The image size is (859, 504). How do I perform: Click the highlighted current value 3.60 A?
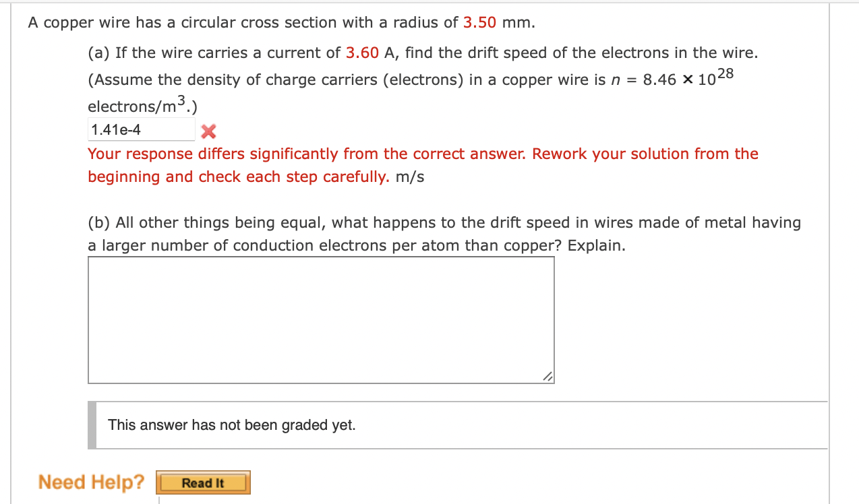[x=361, y=53]
